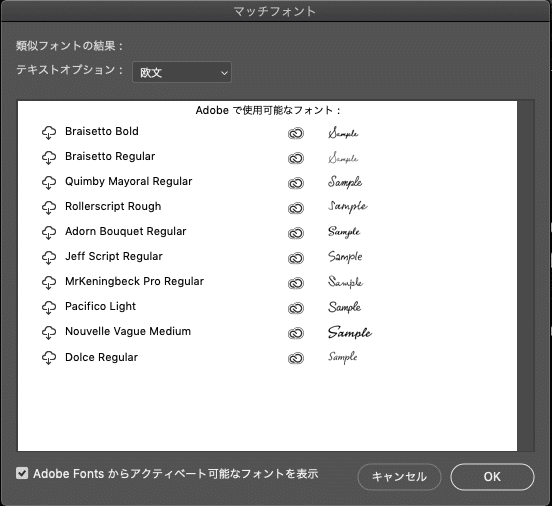Select the Nouvelle Vague Medium font name
This screenshot has width=552, height=506.
128,332
